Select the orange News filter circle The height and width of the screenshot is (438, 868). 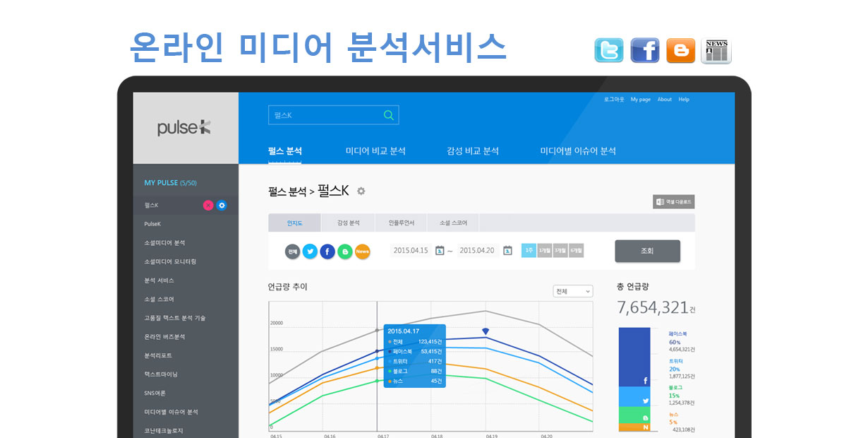coord(362,251)
